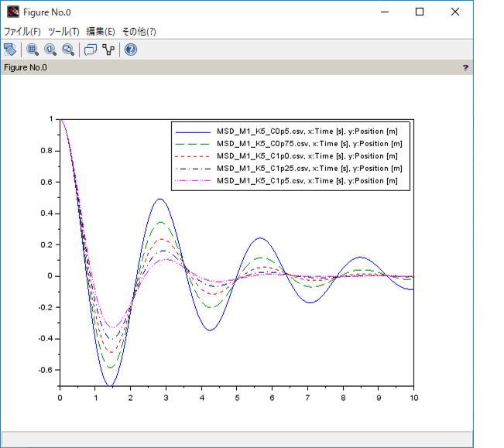The width and height of the screenshot is (504, 448).
Task: Open the graphic editor tree icon
Action: (108, 50)
